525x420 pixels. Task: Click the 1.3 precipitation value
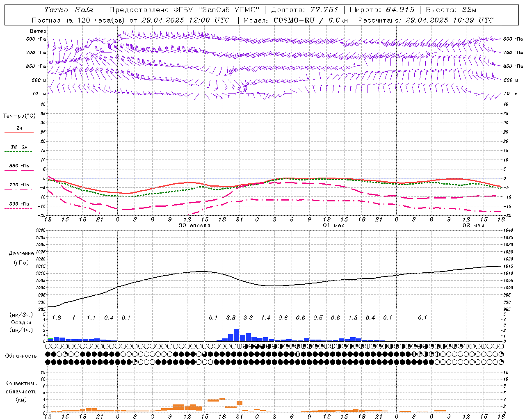(353, 317)
